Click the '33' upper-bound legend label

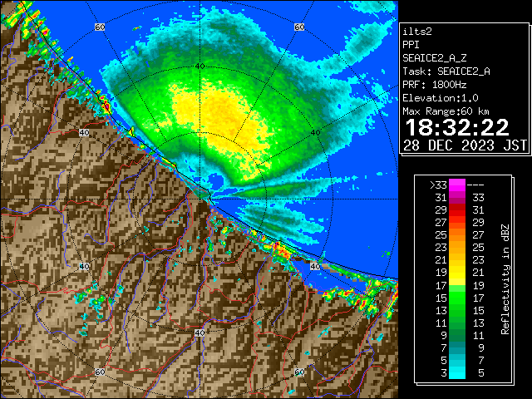click(x=479, y=198)
